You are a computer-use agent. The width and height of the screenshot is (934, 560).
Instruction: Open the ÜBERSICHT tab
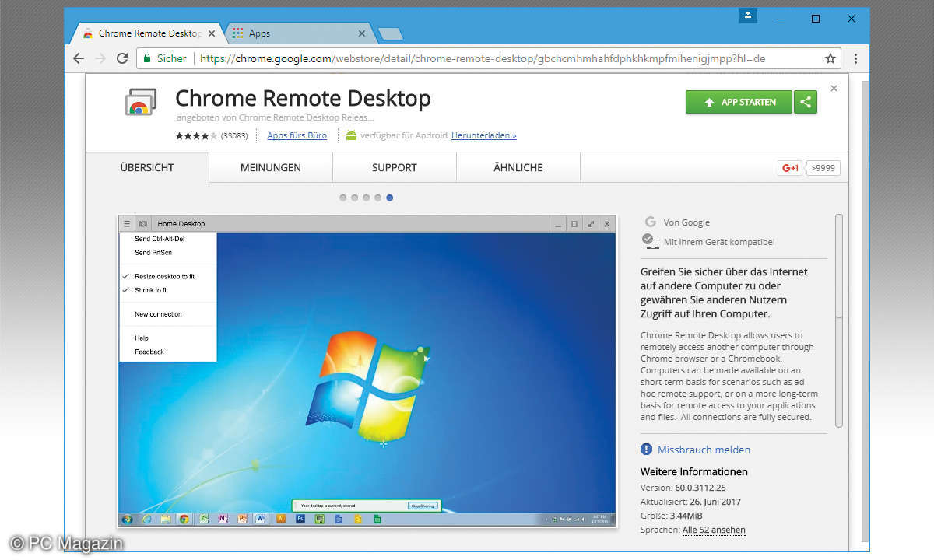(x=147, y=167)
